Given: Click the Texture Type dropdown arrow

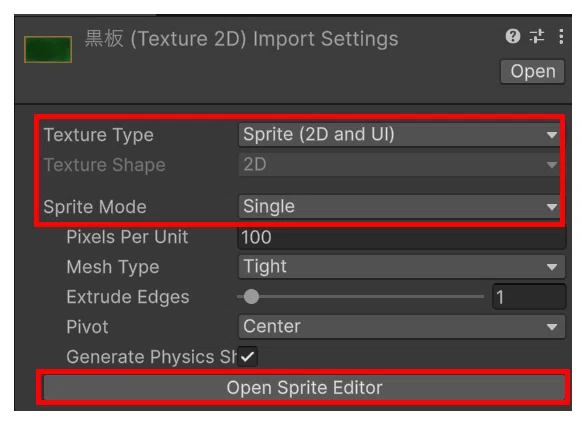Looking at the screenshot, I should (552, 135).
